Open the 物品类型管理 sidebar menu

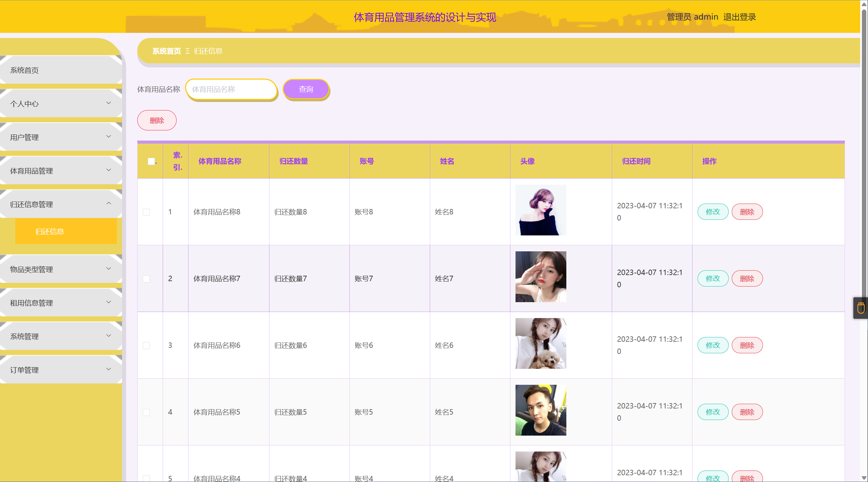(61, 269)
